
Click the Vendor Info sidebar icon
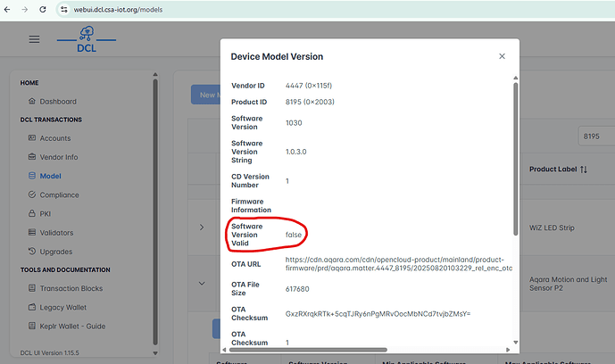32,157
